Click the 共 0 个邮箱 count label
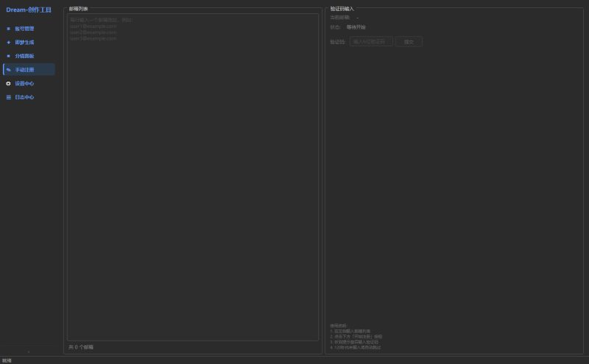589x364 pixels. coord(81,347)
